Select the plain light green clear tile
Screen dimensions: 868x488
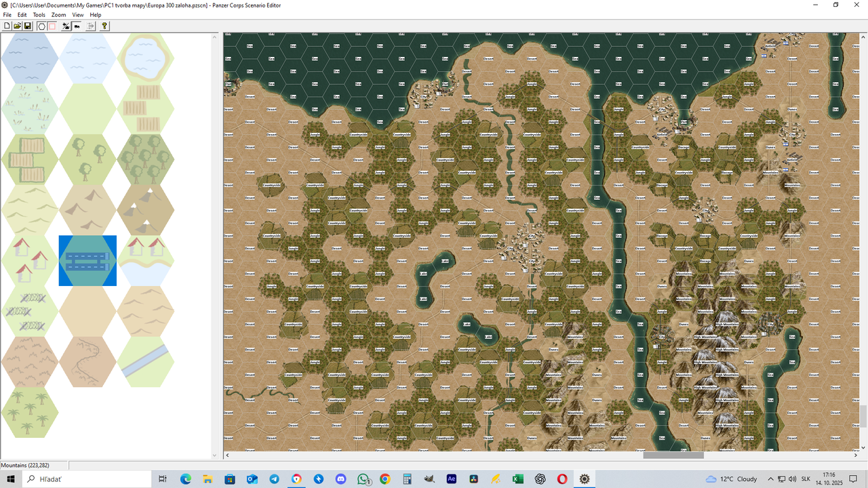87,108
